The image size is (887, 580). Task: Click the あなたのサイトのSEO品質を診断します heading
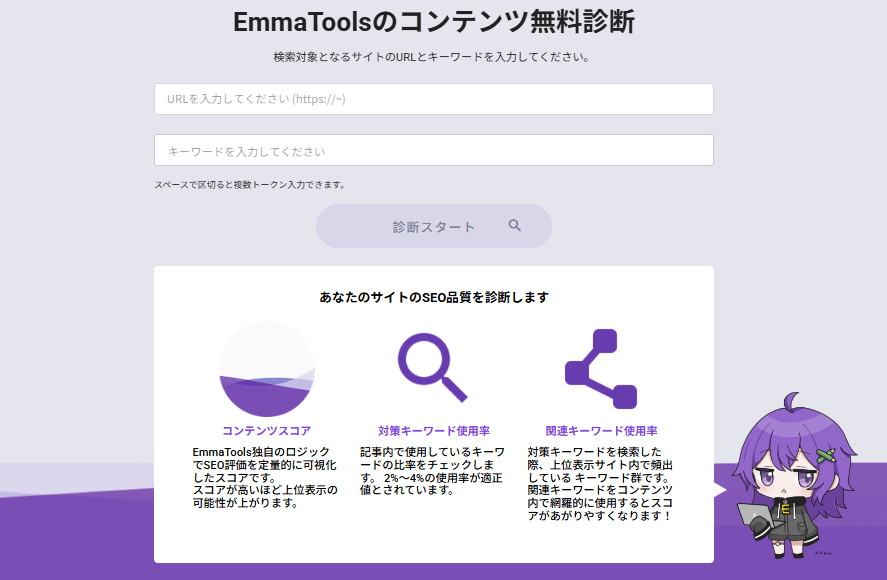click(433, 297)
